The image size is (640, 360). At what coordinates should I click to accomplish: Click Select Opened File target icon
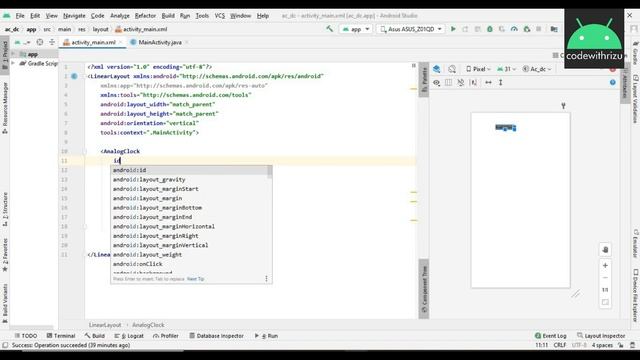point(40,42)
